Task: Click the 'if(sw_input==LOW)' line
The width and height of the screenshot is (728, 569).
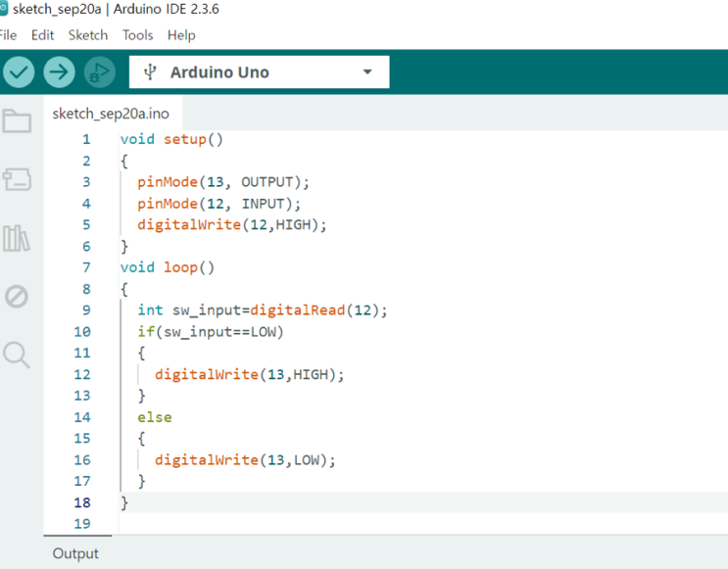Action: [211, 332]
